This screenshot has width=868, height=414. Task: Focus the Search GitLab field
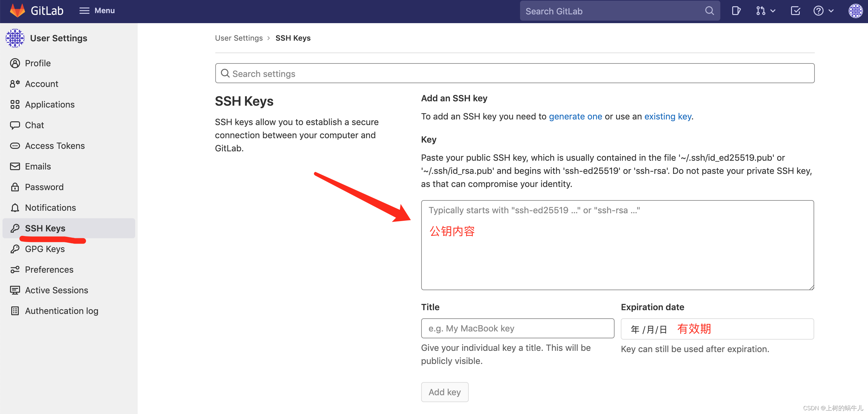[x=620, y=11]
